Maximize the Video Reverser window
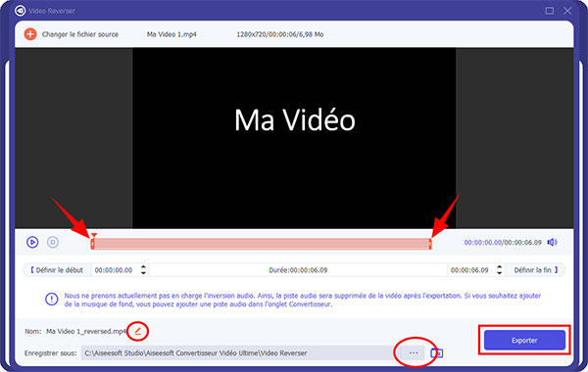588x372 pixels. point(550,11)
